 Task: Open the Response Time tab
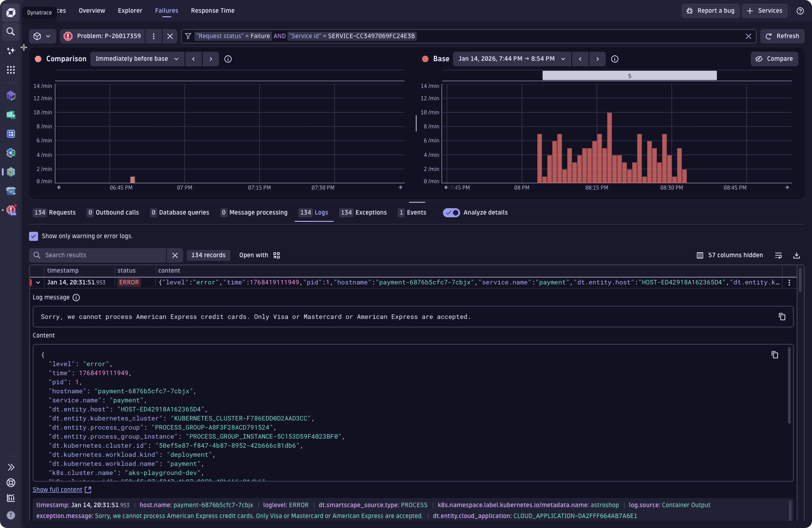click(213, 11)
